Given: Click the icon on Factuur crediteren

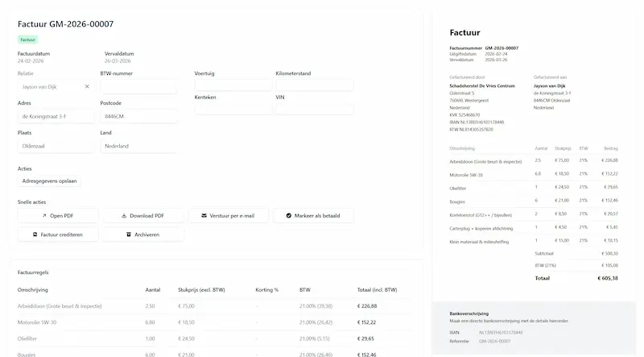Looking at the screenshot, I should 35,235.
